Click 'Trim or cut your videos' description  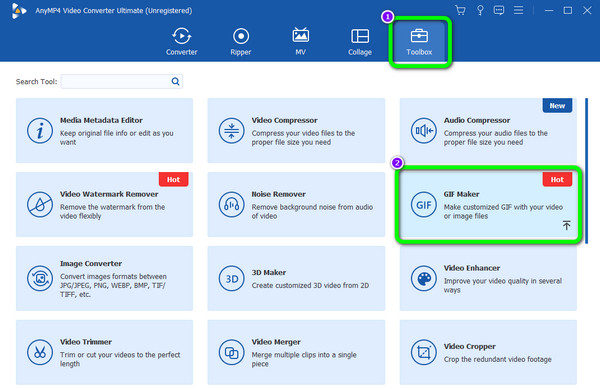tap(120, 359)
